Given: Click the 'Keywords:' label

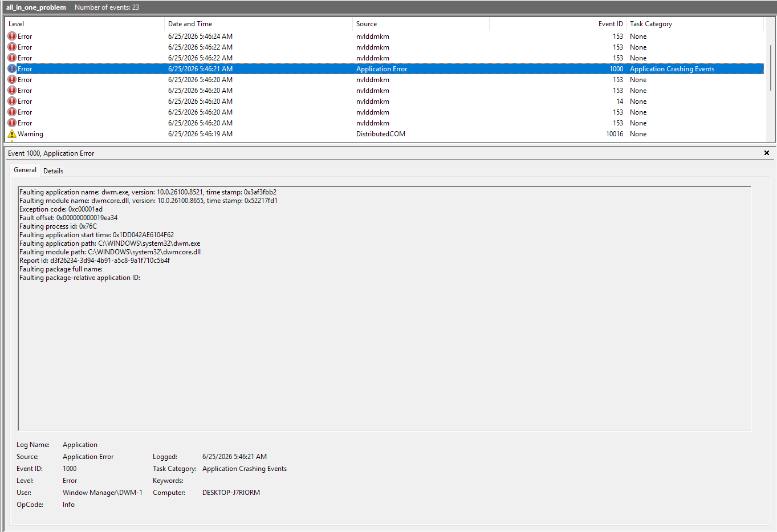Looking at the screenshot, I should [x=168, y=481].
